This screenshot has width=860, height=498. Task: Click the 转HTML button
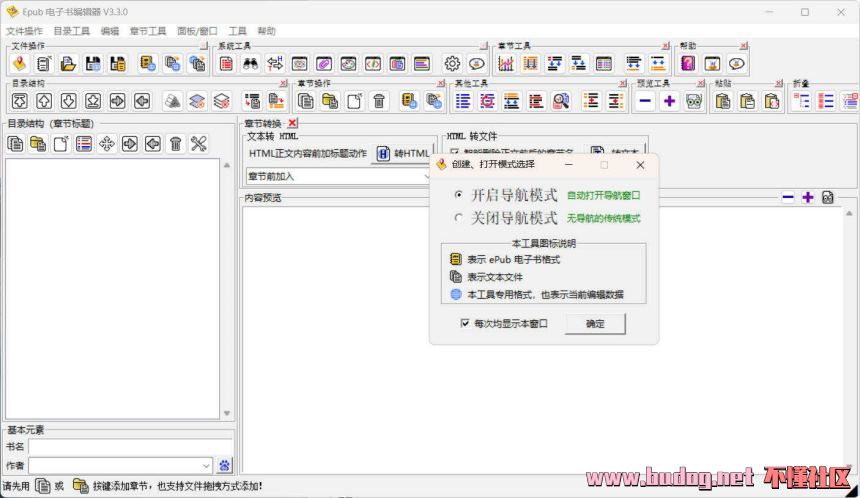point(404,154)
